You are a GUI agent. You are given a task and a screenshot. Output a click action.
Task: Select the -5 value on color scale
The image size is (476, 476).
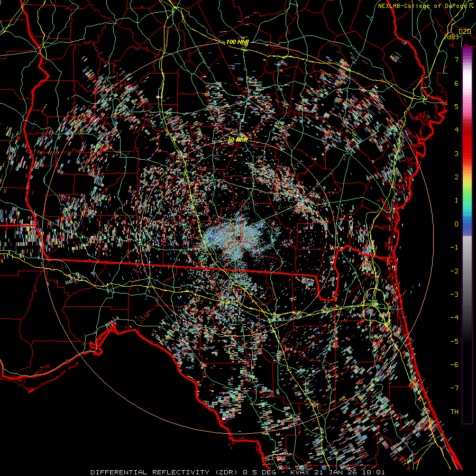coord(454,341)
